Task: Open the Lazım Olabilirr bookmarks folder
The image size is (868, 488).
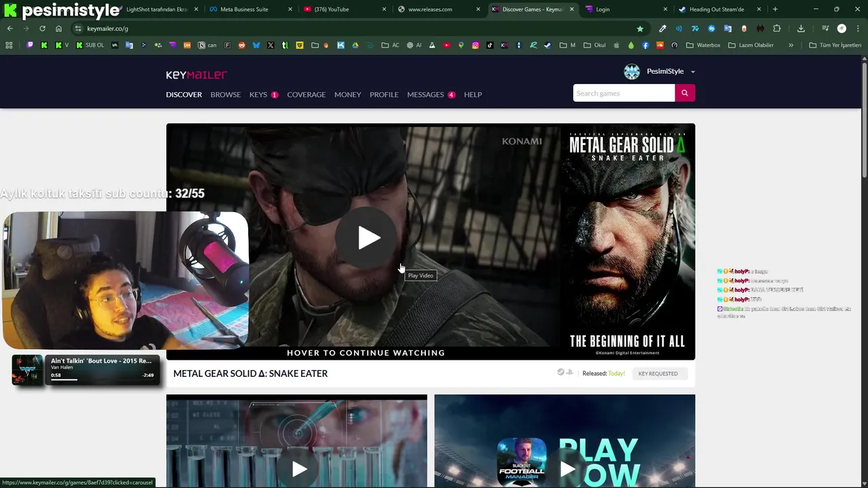Action: 751,45
